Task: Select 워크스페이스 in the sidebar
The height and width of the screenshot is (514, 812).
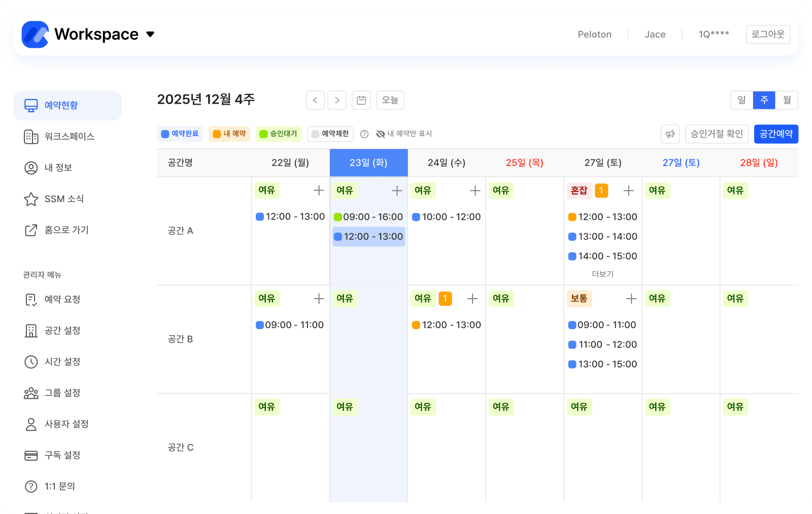Action: pyautogui.click(x=69, y=137)
